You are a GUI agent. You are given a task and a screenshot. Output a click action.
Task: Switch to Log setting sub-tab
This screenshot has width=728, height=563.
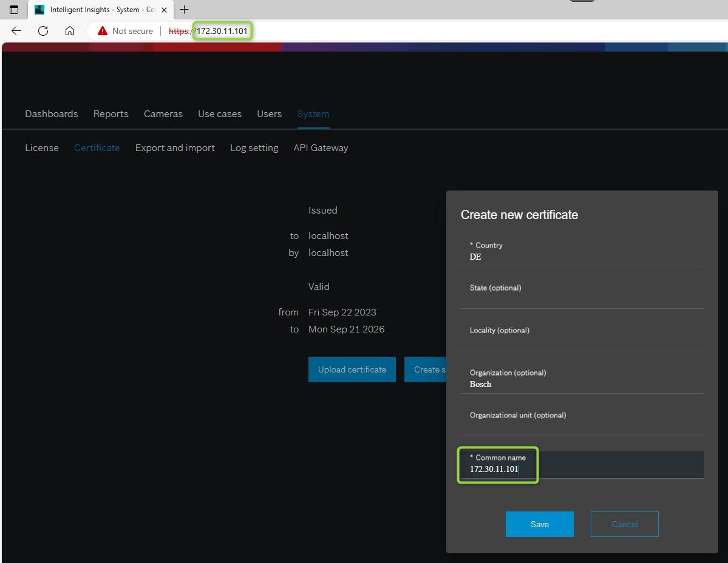point(254,148)
